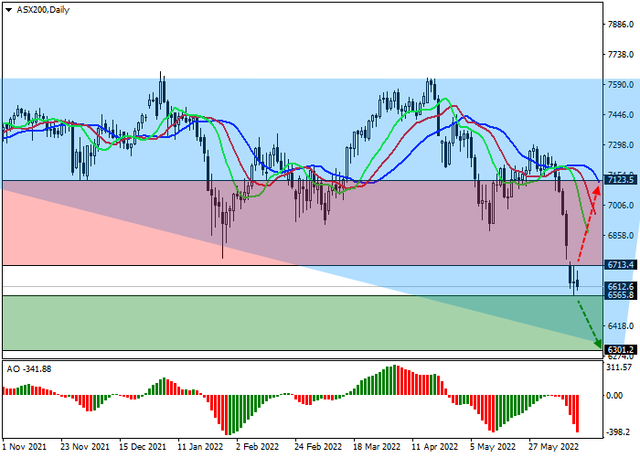Click the AO -341.88 indicator label
This screenshot has width=640, height=457.
(29, 369)
